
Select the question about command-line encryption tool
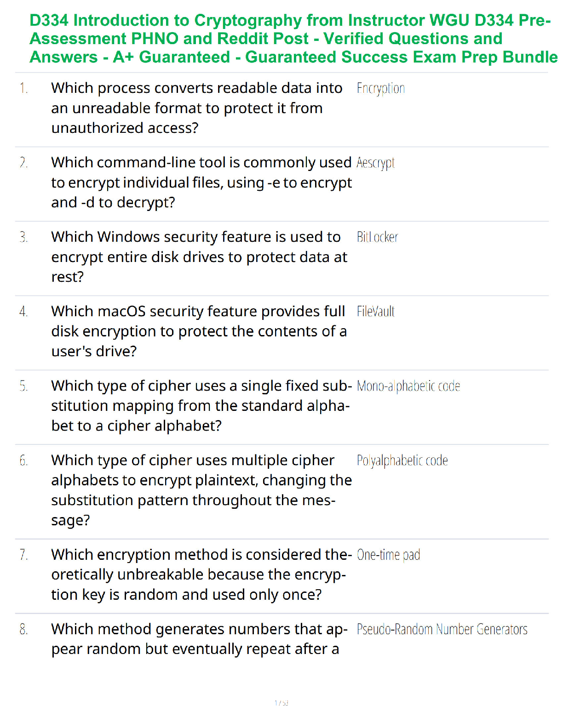201,182
